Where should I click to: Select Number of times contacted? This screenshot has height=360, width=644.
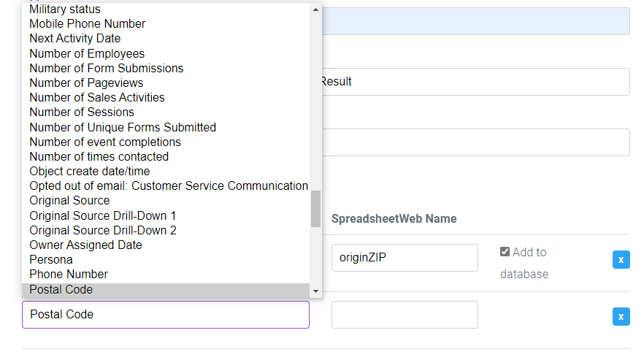pos(99,157)
